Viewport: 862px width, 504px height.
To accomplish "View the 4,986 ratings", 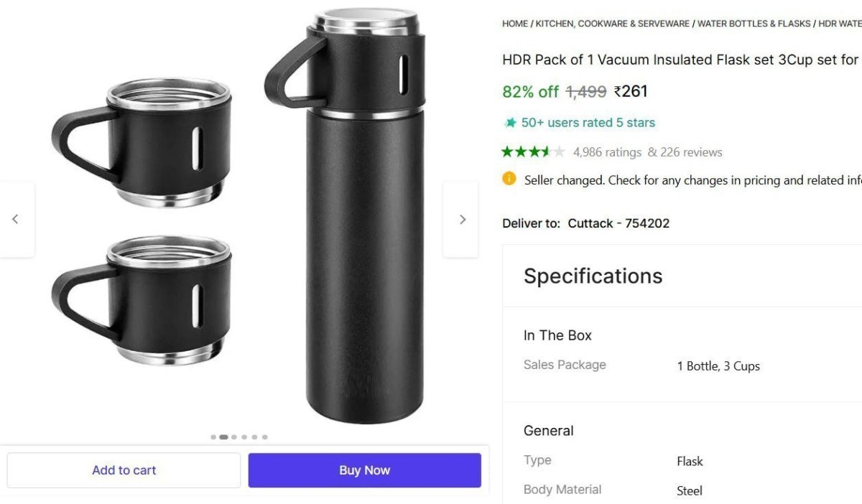I will [607, 152].
